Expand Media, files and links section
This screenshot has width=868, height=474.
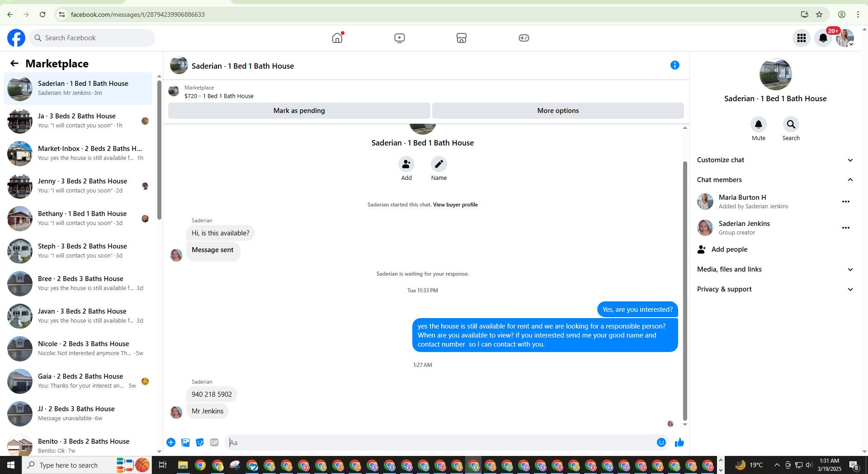(x=775, y=269)
